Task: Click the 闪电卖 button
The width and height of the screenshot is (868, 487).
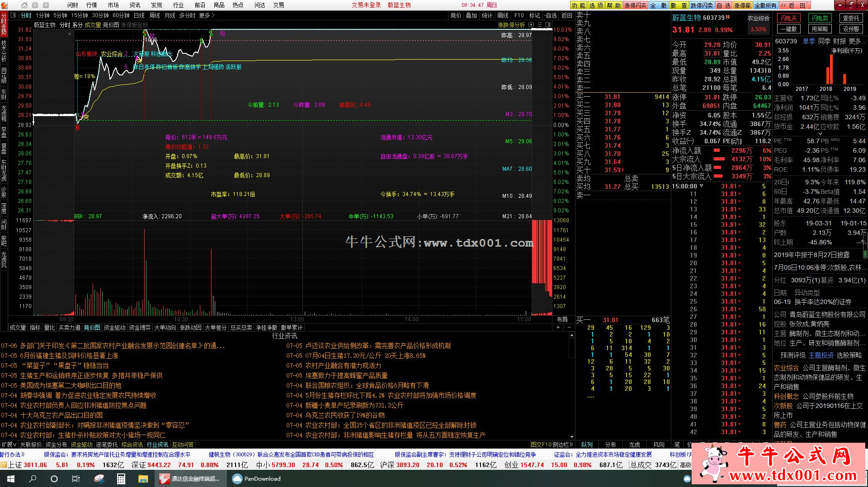Action: click(820, 18)
